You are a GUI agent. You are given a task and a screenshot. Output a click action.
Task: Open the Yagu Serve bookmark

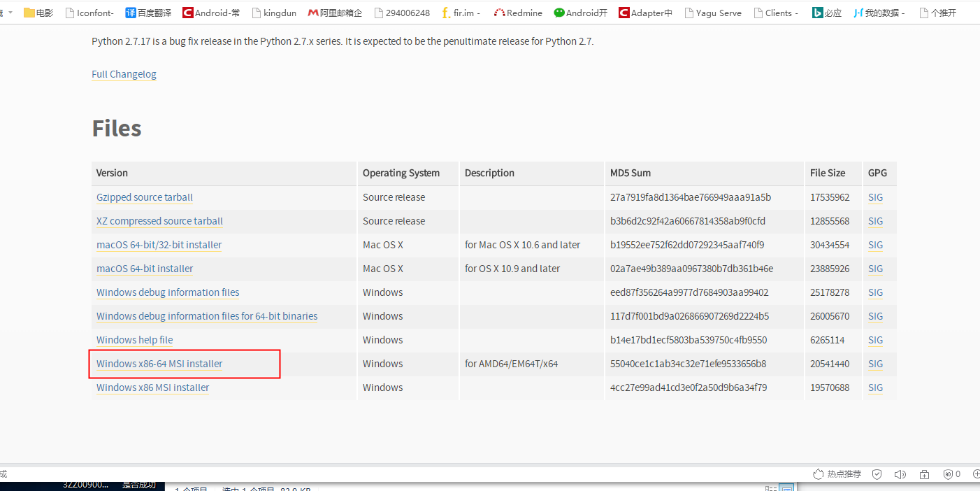click(x=713, y=13)
